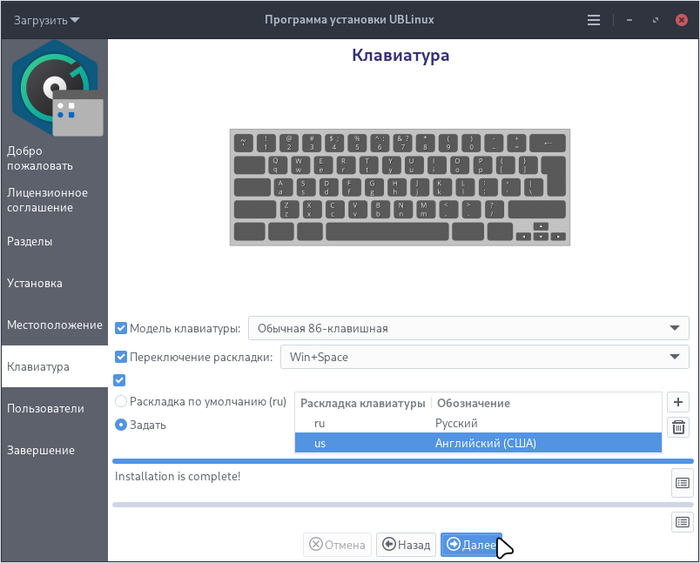The width and height of the screenshot is (700, 563).
Task: Open the hamburger menu in title bar
Action: 594,20
